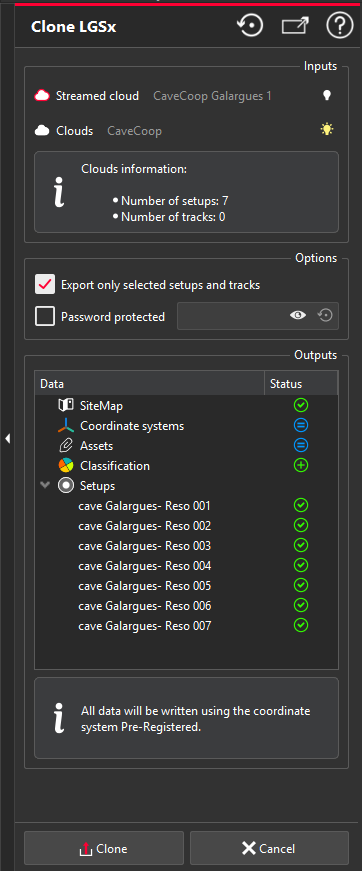Click the detach panel icon in the header
Viewport: 362px width, 871px height.
295,26
